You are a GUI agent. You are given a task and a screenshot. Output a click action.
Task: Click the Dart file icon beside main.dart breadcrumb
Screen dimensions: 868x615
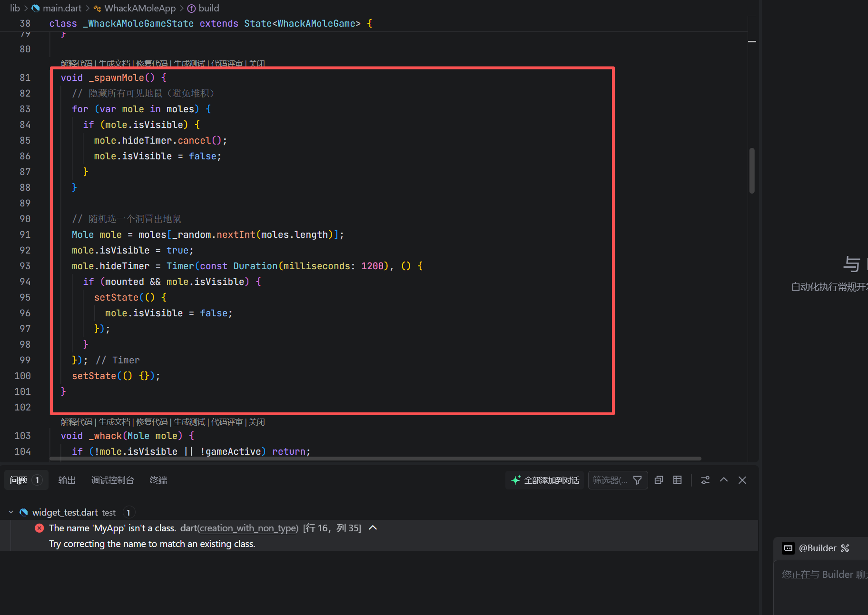point(36,8)
